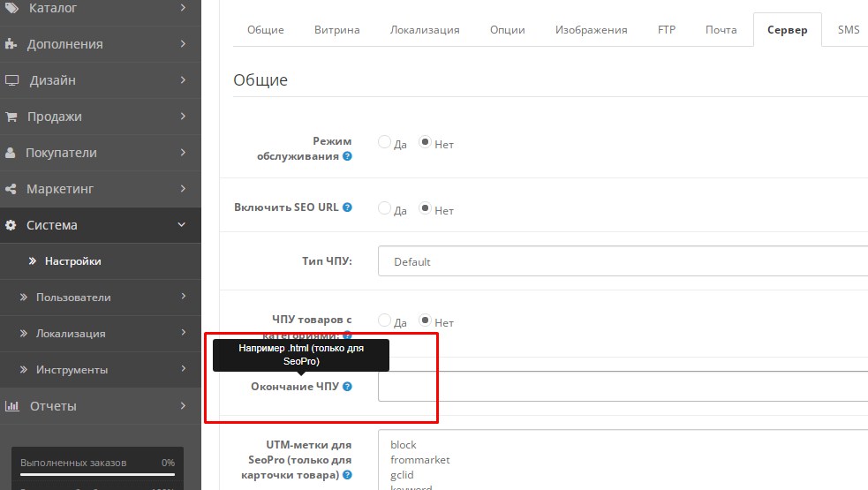868x490 pixels.
Task: Click double-arrow icon beside Локализация submenu
Action: tap(24, 334)
